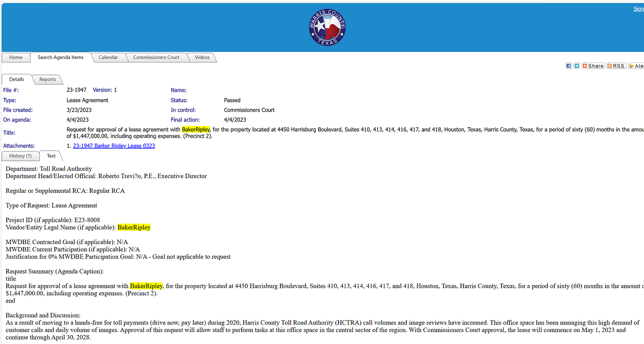The width and height of the screenshot is (644, 344).
Task: Click the Department: Toll Road Authority line
Action: pos(49,169)
